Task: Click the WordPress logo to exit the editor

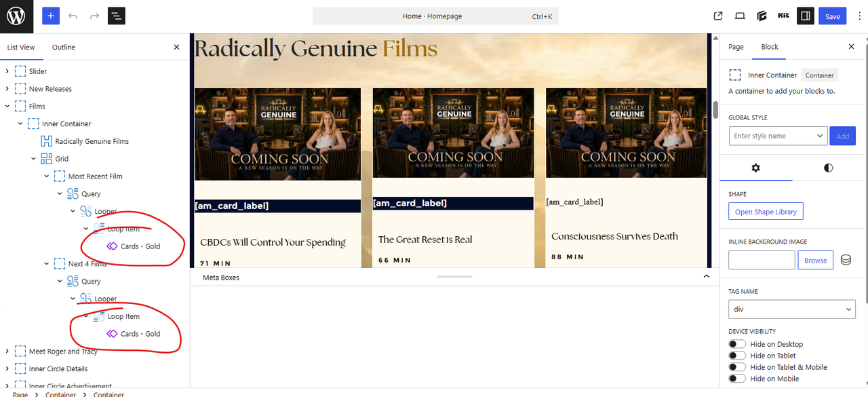Action: click(16, 16)
